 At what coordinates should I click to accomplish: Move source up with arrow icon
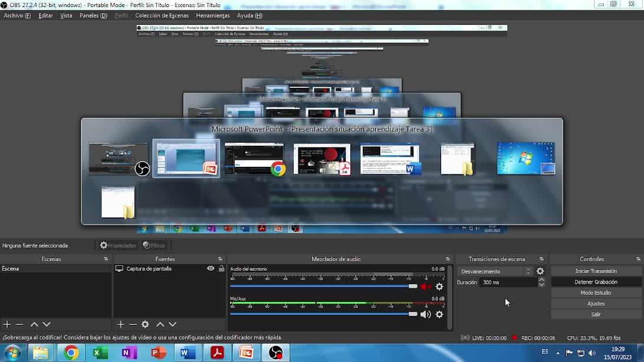tap(160, 324)
